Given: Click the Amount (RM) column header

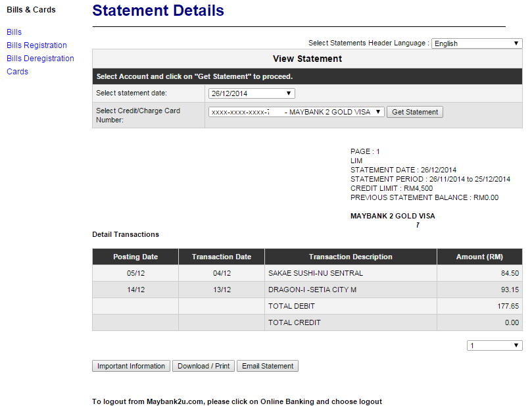Looking at the screenshot, I should tap(479, 257).
